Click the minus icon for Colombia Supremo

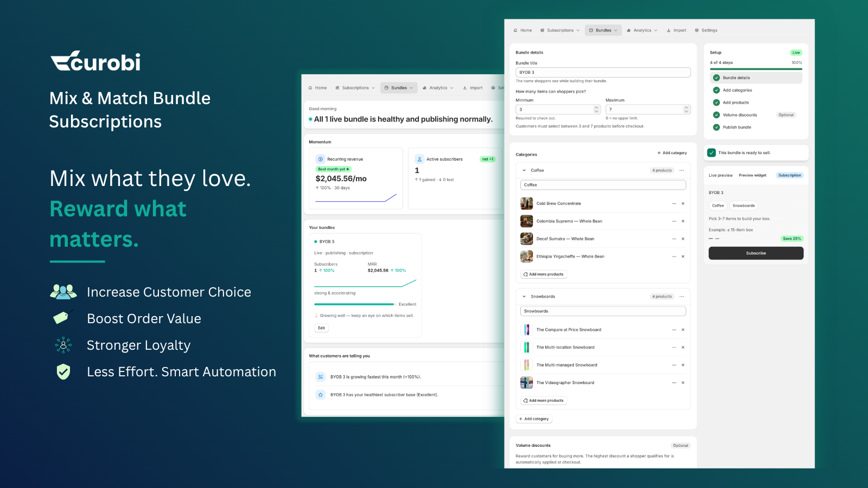(x=674, y=221)
